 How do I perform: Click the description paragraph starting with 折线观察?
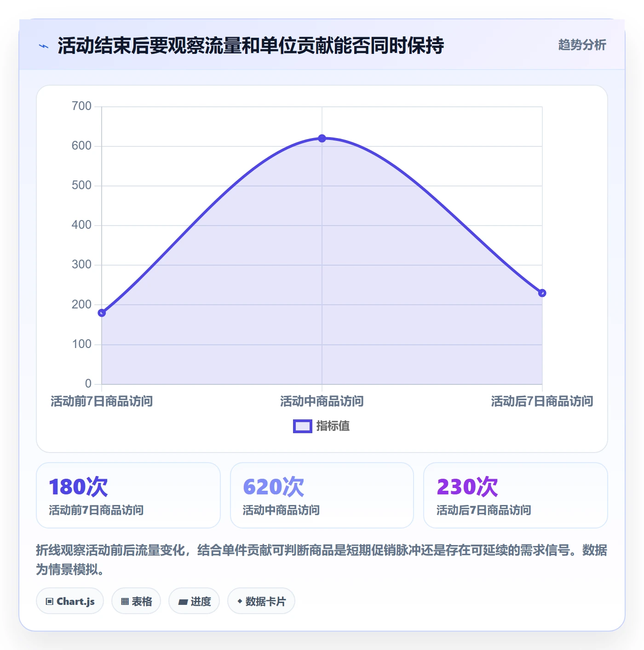(322, 560)
